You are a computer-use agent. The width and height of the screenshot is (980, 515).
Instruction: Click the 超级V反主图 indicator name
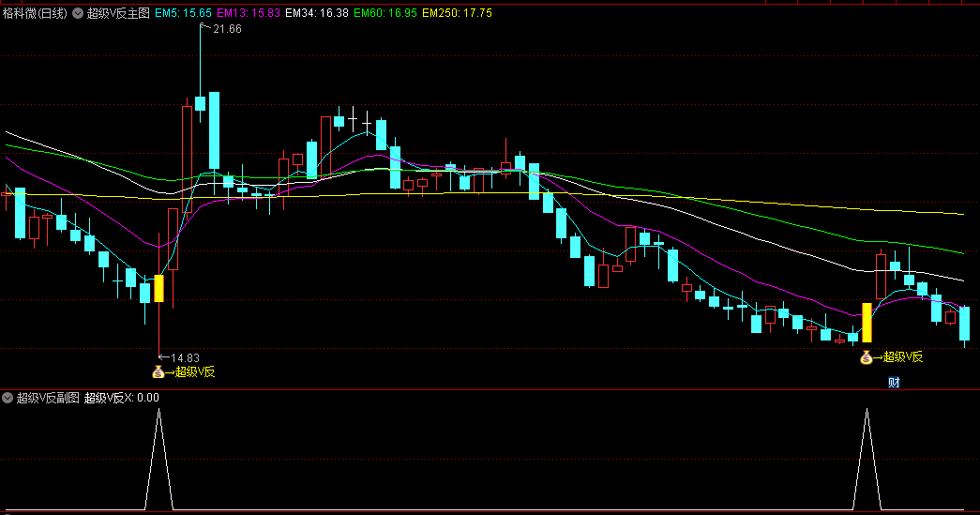(x=118, y=13)
